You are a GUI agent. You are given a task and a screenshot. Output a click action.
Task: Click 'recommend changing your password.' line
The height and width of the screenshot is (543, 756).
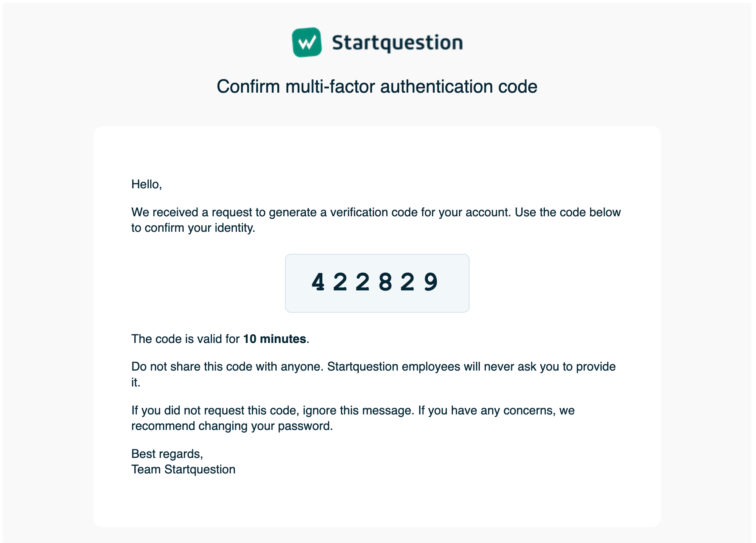pos(232,426)
